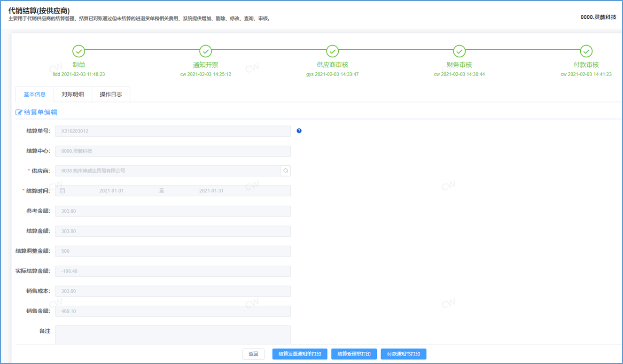Click the 销售金额 field showing 469.10

[173, 311]
